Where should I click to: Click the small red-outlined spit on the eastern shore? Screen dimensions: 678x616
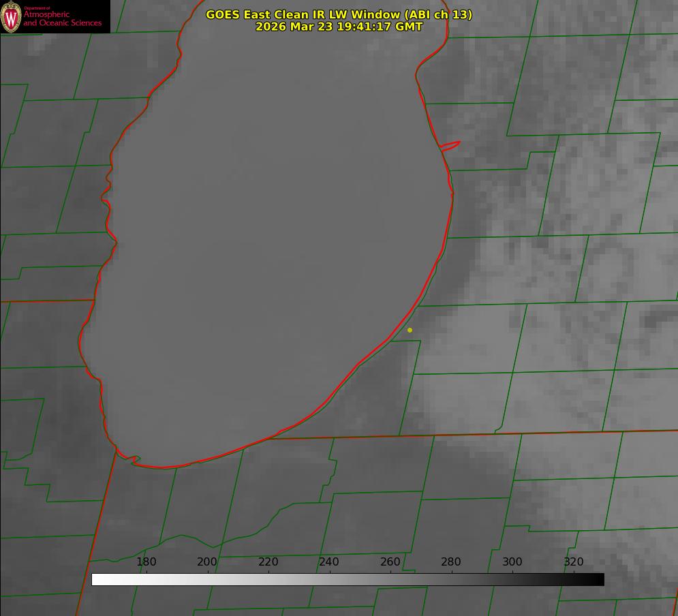(451, 145)
